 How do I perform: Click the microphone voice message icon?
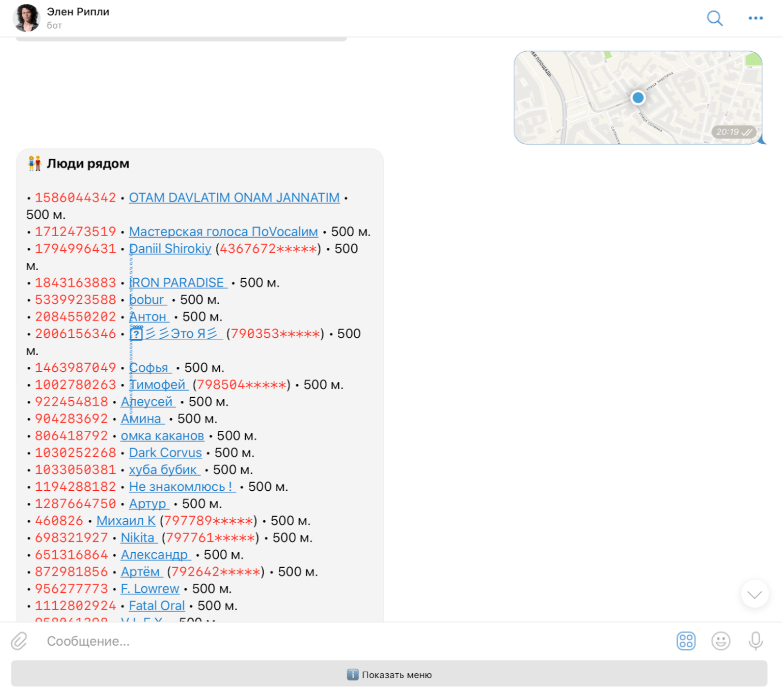point(755,641)
